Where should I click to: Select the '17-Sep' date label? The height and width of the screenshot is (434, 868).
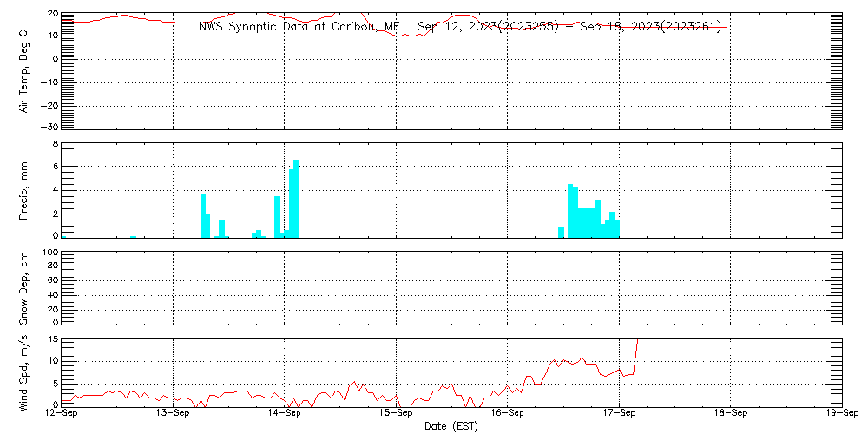tap(620, 415)
